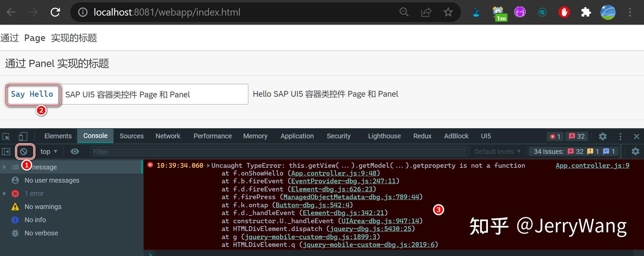Screen dimensions: 644x256
Task: Open UIArea-dbg.js:947:14 link
Action: pos(380,221)
